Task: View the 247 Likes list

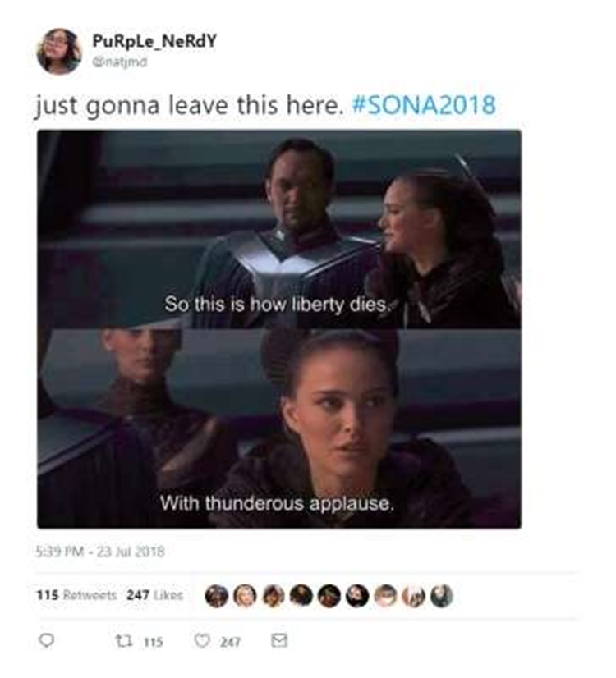Action: coord(155,595)
